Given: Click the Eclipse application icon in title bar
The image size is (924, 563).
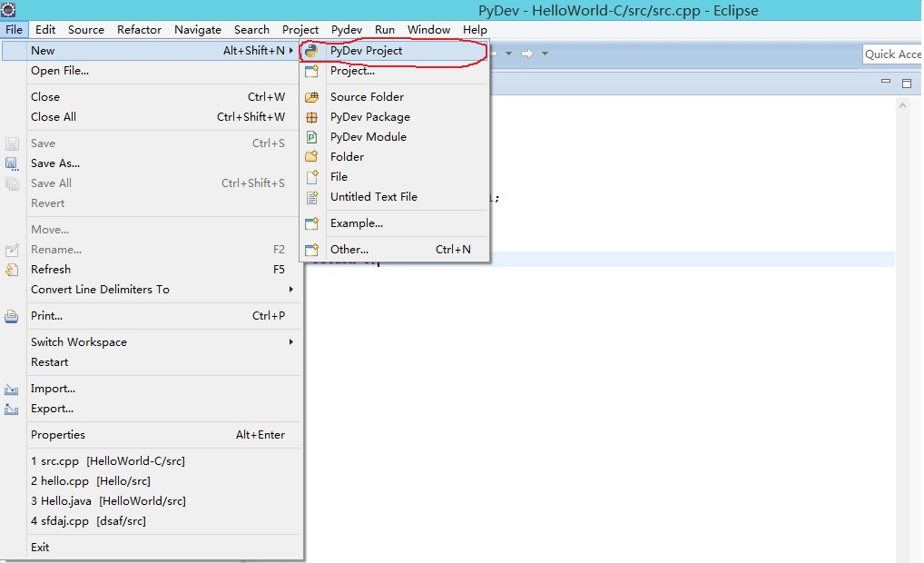Looking at the screenshot, I should (8, 9).
